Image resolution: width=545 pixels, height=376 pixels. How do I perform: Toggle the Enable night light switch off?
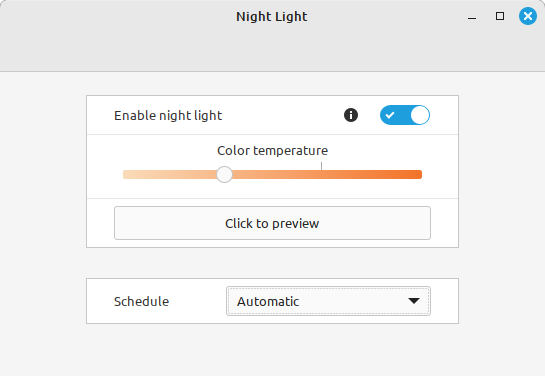405,115
